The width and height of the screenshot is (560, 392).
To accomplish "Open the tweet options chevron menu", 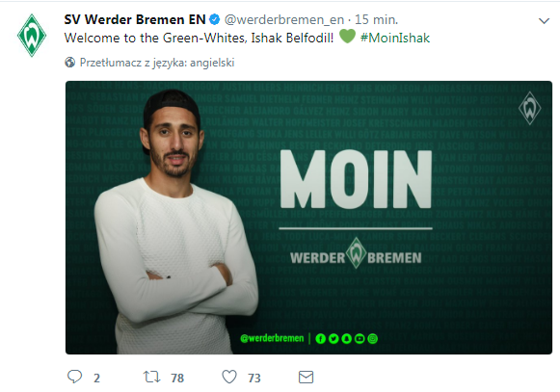I will point(544,21).
